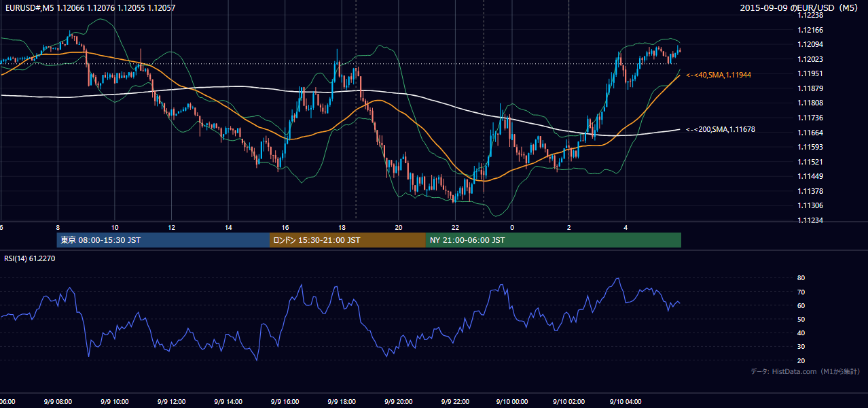
Task: Click RSI level 60 on the scale
Action: [801, 305]
